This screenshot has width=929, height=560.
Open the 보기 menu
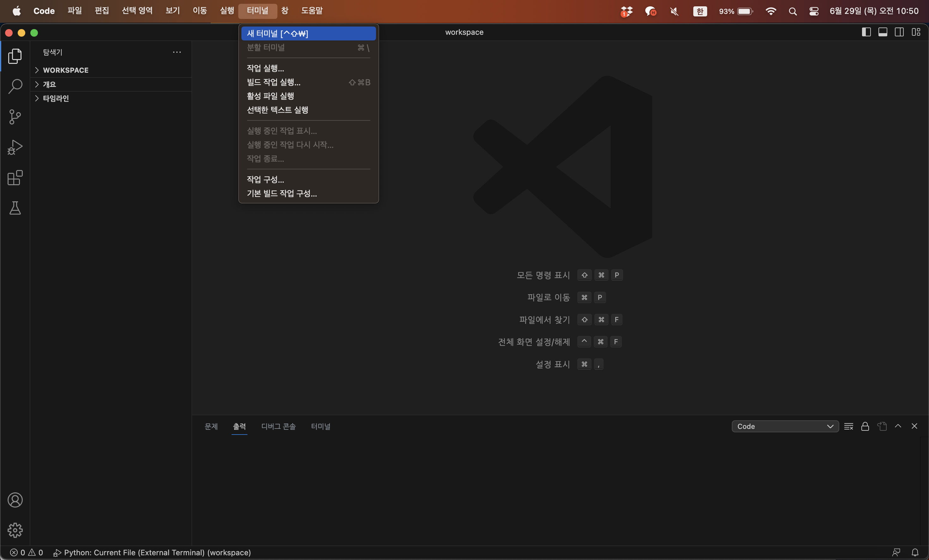tap(173, 10)
